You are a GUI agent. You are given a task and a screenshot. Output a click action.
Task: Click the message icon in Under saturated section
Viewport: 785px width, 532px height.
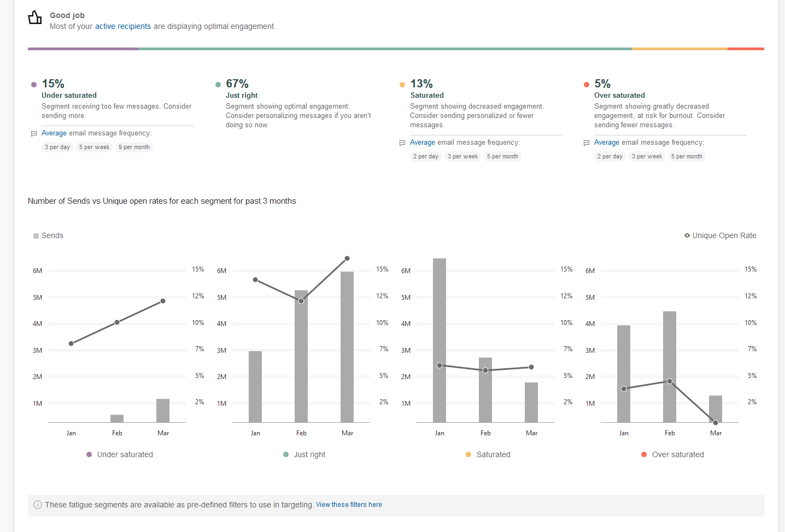pos(34,134)
